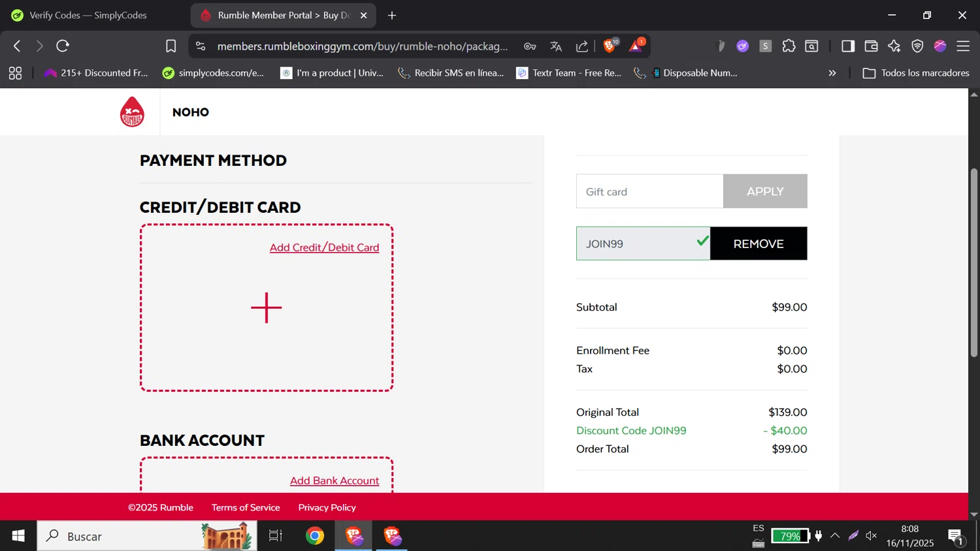Expand hidden bookmarks with double chevron

click(832, 73)
